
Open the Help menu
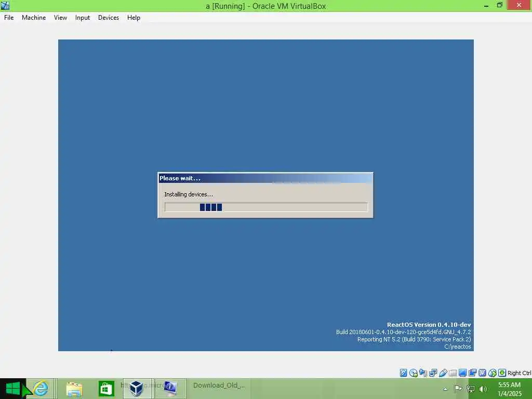point(134,18)
